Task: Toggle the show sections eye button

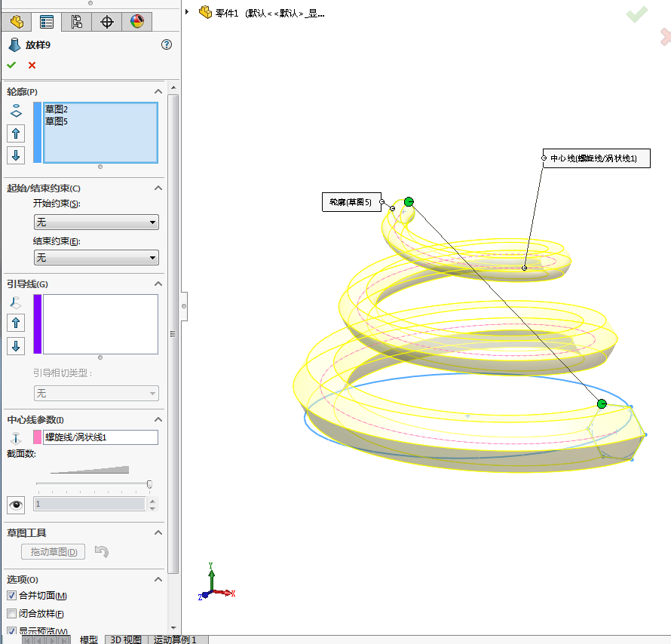Action: tap(17, 505)
